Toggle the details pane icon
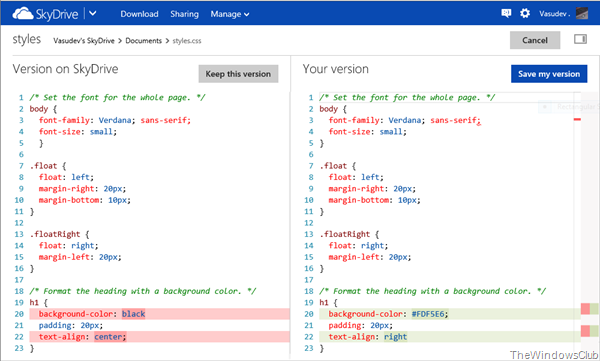Viewport: 600px width, 361px height. pos(580,39)
